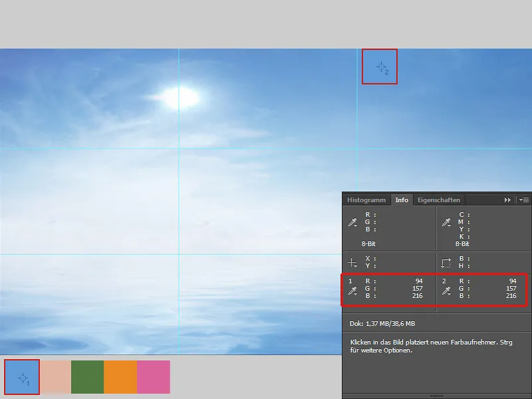Viewport: 532px width, 399px height.
Task: Open color sampler 1 eyedropper options
Action: point(353,291)
